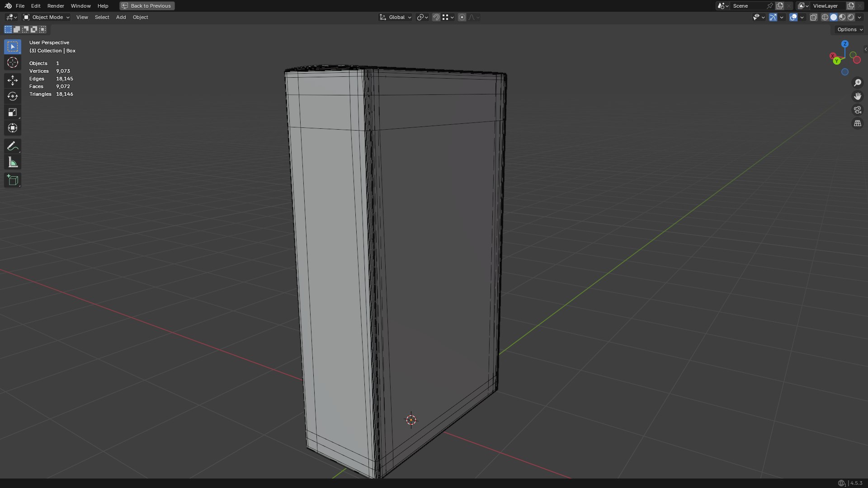
Task: Open the Help menu
Action: pos(103,6)
